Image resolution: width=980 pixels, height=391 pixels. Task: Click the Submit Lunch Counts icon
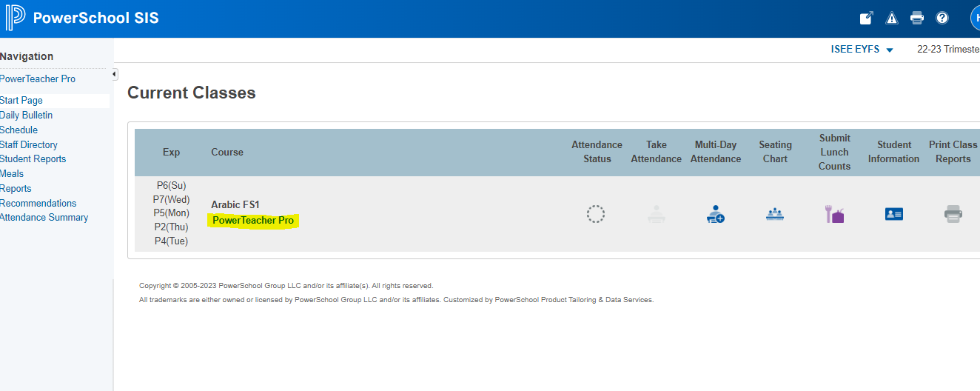pos(834,215)
